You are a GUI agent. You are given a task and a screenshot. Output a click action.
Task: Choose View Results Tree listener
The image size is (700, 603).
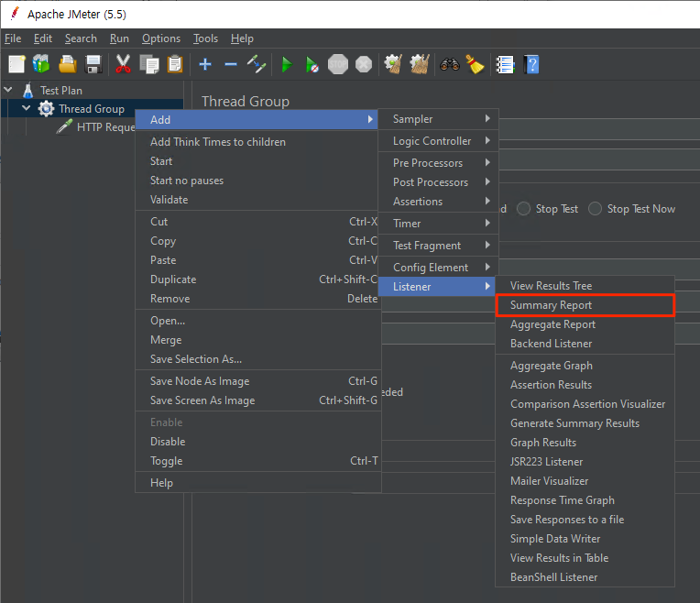click(x=585, y=285)
